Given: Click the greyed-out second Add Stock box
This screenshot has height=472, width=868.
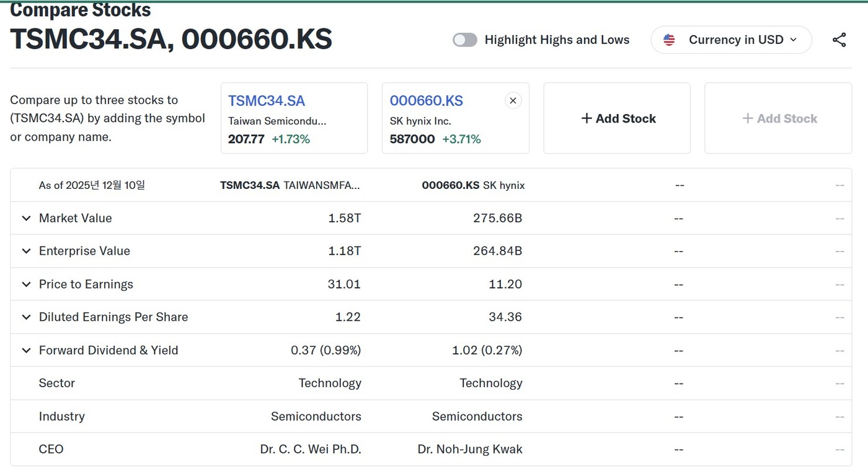Looking at the screenshot, I should [779, 118].
